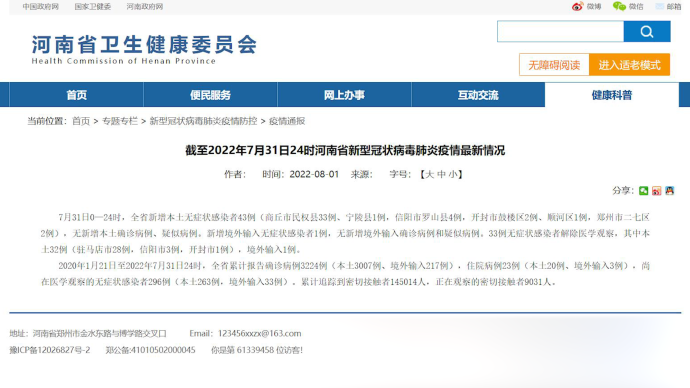Click the 郑公备:41010502000045 footer text
The width and height of the screenshot is (690, 388).
click(150, 350)
